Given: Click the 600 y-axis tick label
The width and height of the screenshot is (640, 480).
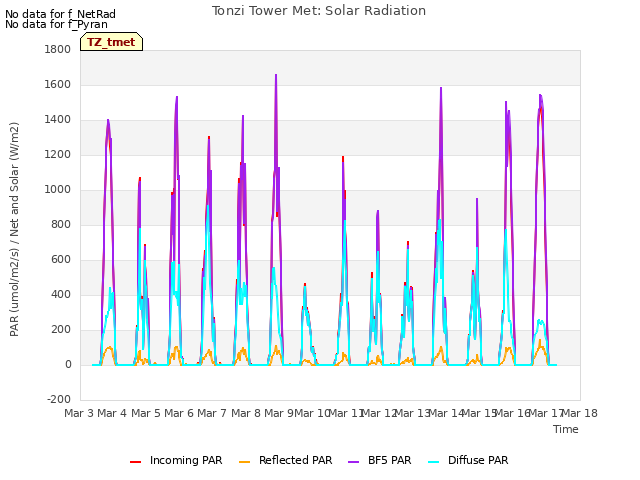Looking at the screenshot, I should [x=61, y=260].
